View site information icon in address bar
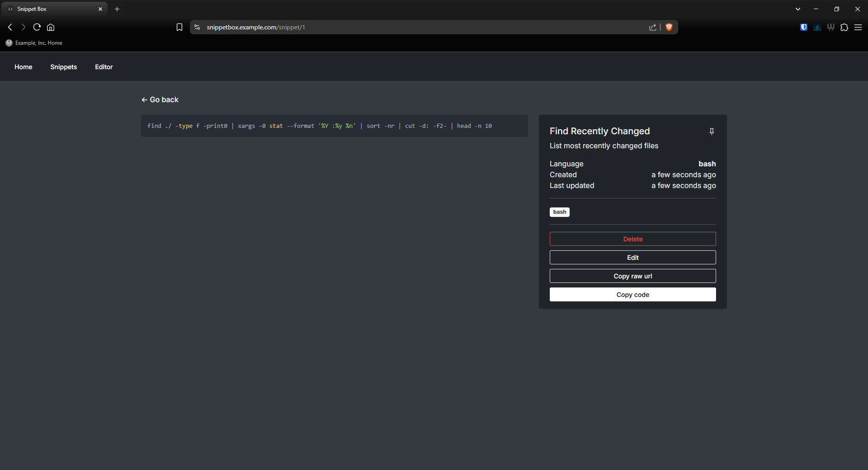This screenshot has height=470, width=868. click(197, 27)
